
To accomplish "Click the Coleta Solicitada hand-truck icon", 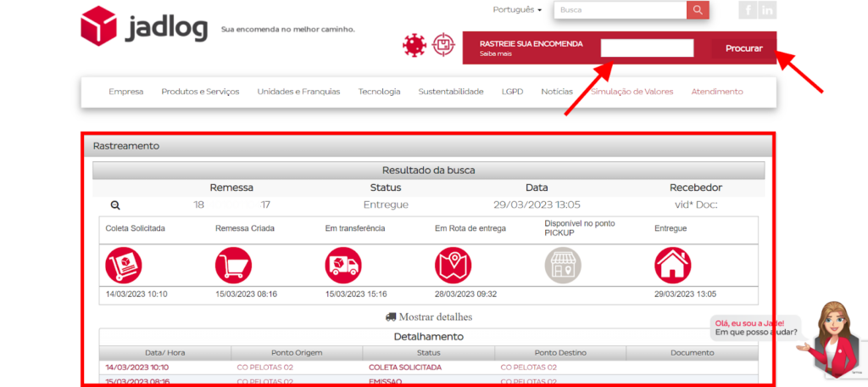I will point(124,265).
